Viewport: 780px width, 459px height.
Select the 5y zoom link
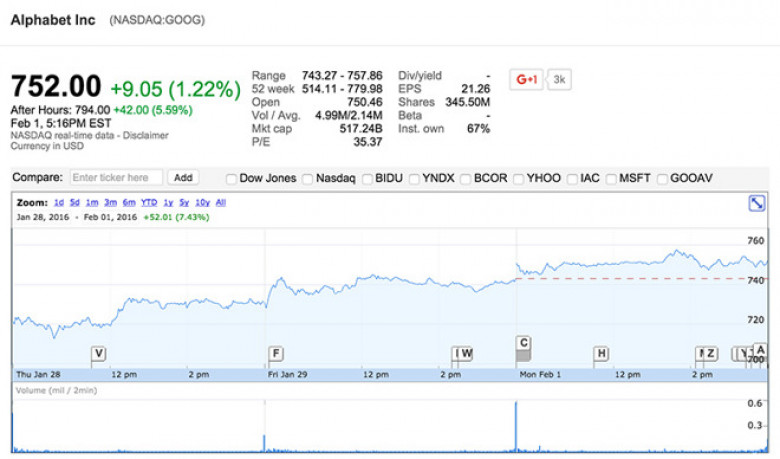tap(184, 202)
